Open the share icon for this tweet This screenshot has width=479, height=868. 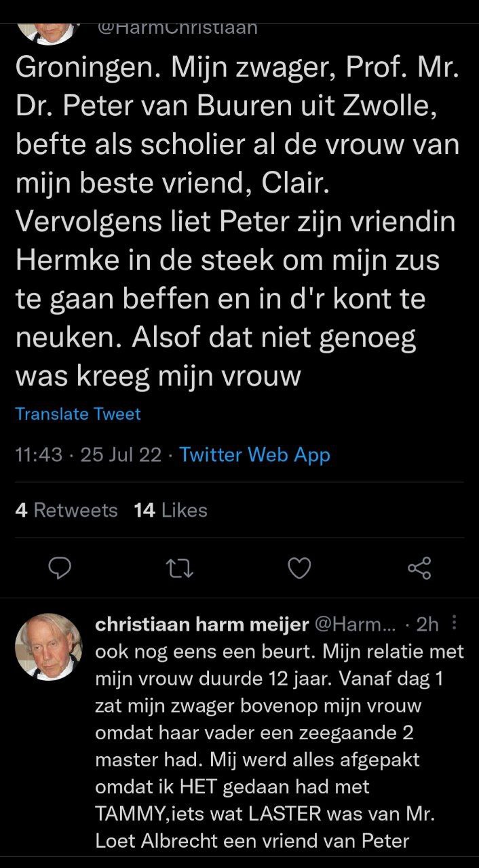pos(419,568)
